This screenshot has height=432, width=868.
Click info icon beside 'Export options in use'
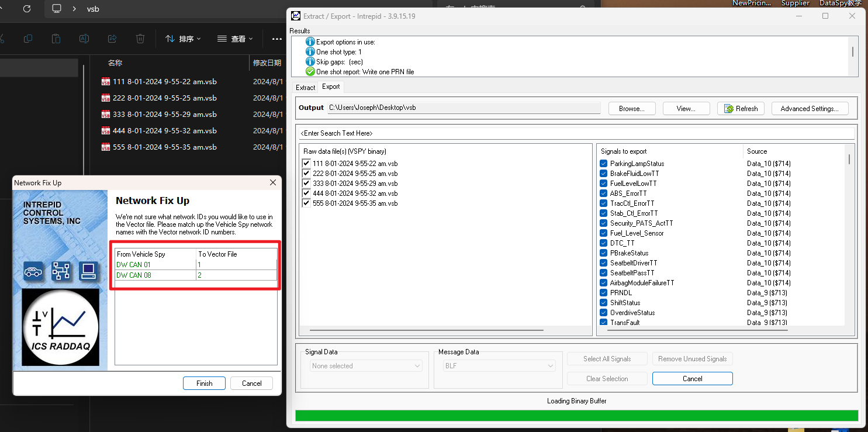tap(310, 42)
